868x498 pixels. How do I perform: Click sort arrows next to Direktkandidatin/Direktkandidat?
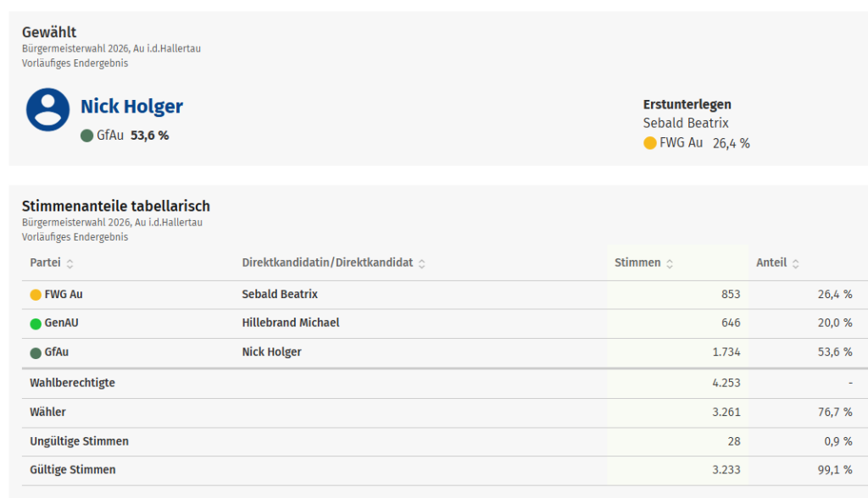(x=422, y=263)
